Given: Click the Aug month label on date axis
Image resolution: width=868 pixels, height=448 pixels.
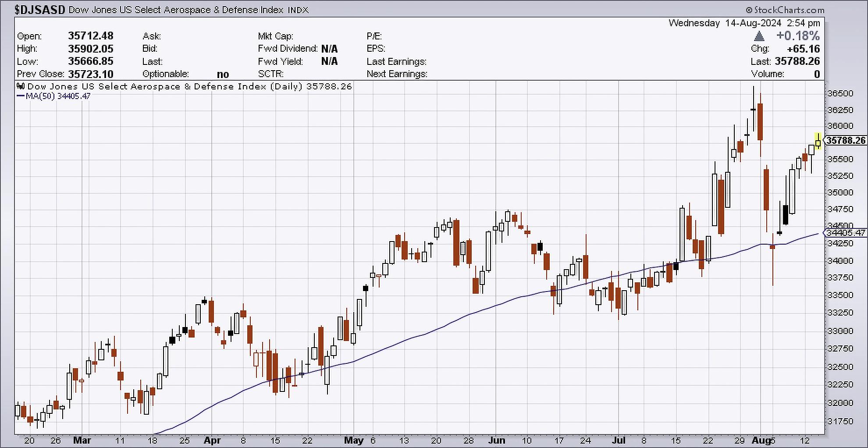Looking at the screenshot, I should tap(761, 441).
